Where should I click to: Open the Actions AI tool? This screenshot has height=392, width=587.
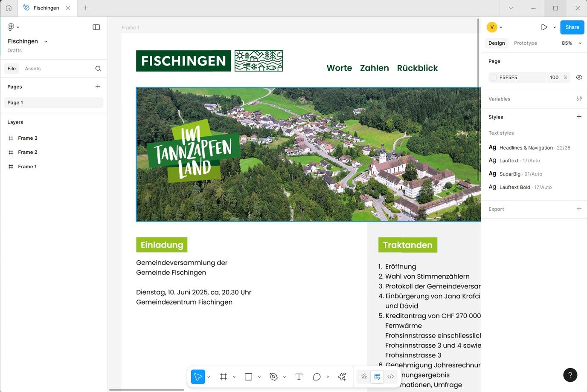pos(342,377)
